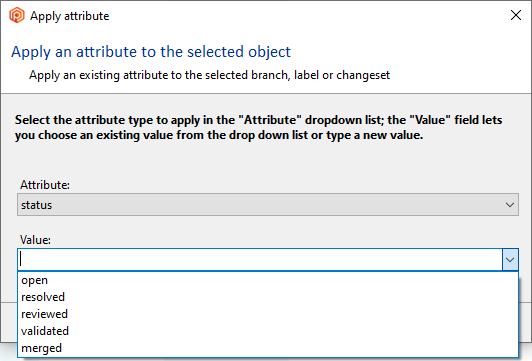Collapse the Value dropdown arrow

point(510,260)
